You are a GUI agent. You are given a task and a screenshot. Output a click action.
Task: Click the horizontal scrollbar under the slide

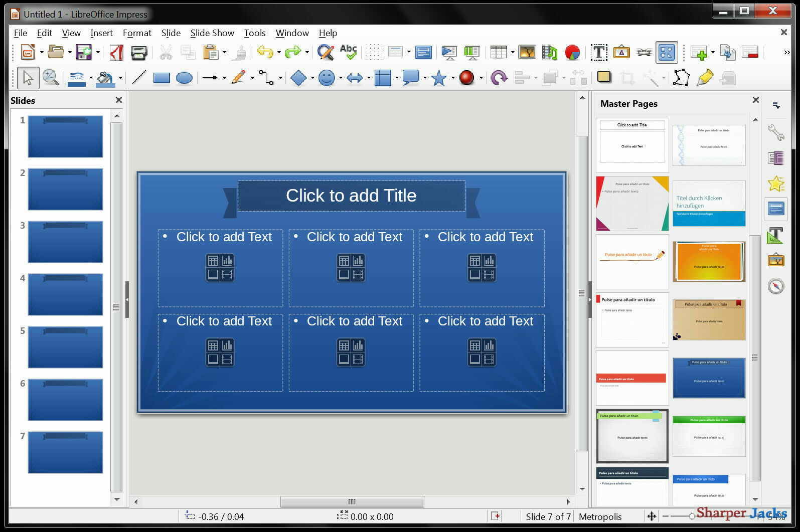352,501
